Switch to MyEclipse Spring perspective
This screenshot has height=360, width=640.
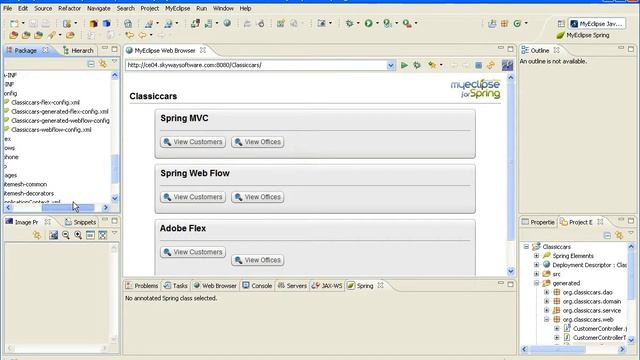point(583,36)
